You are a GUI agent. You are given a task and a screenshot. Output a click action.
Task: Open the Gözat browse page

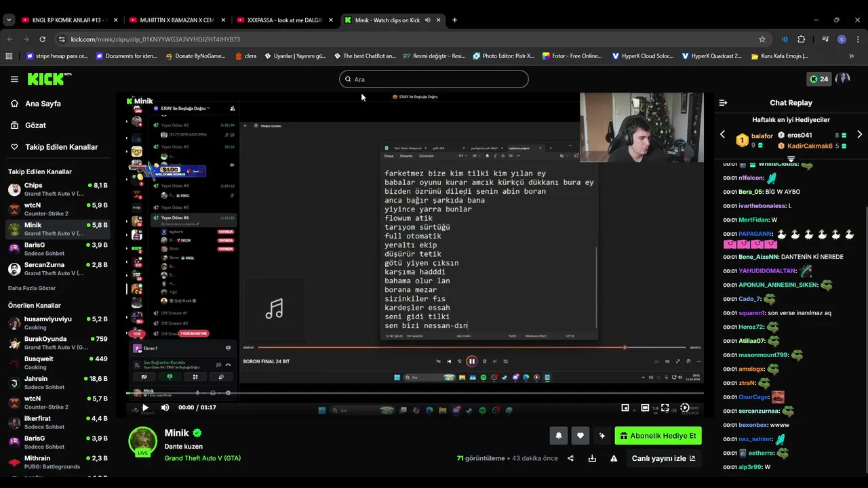35,125
